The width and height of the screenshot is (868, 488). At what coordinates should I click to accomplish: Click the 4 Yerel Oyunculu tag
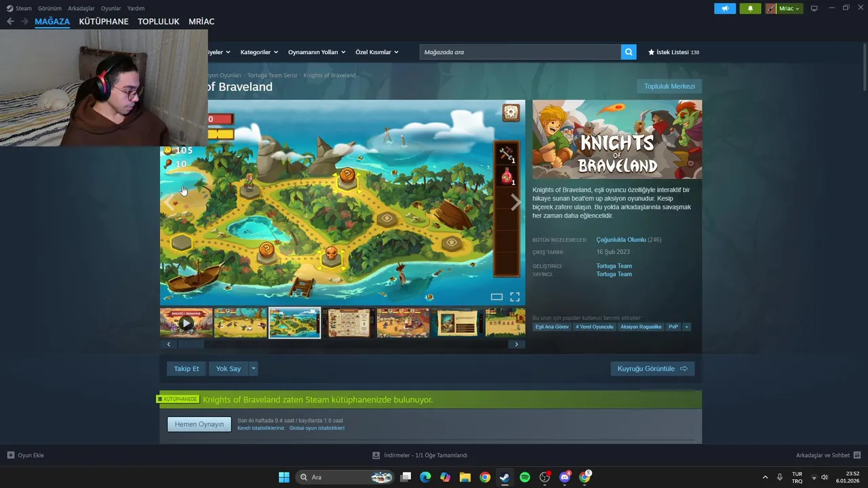click(x=595, y=327)
